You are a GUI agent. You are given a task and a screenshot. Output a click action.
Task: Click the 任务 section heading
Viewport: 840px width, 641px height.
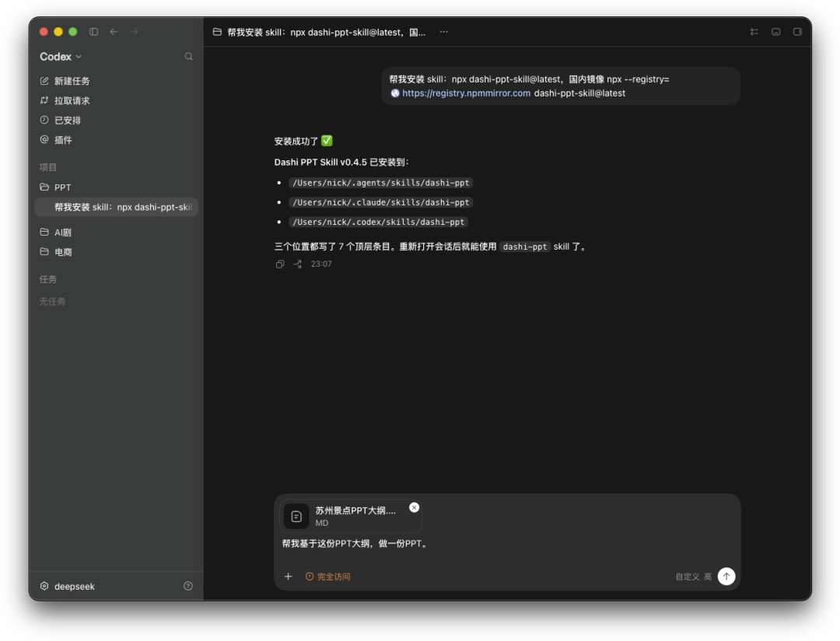(47, 279)
